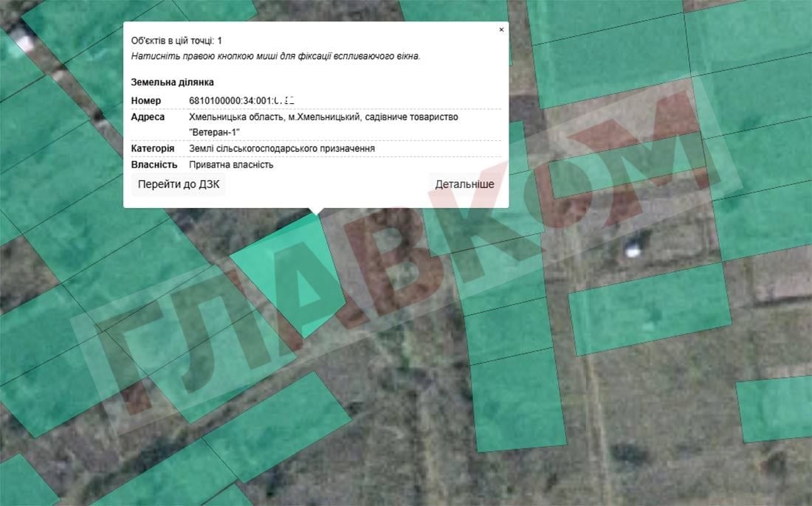Close the parcel info popup
The image size is (812, 506).
[501, 30]
